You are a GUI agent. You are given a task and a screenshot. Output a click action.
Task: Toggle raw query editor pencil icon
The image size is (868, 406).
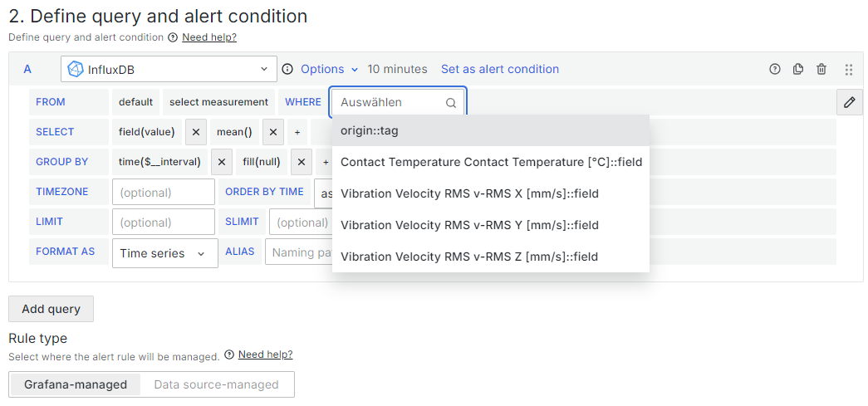pos(849,102)
